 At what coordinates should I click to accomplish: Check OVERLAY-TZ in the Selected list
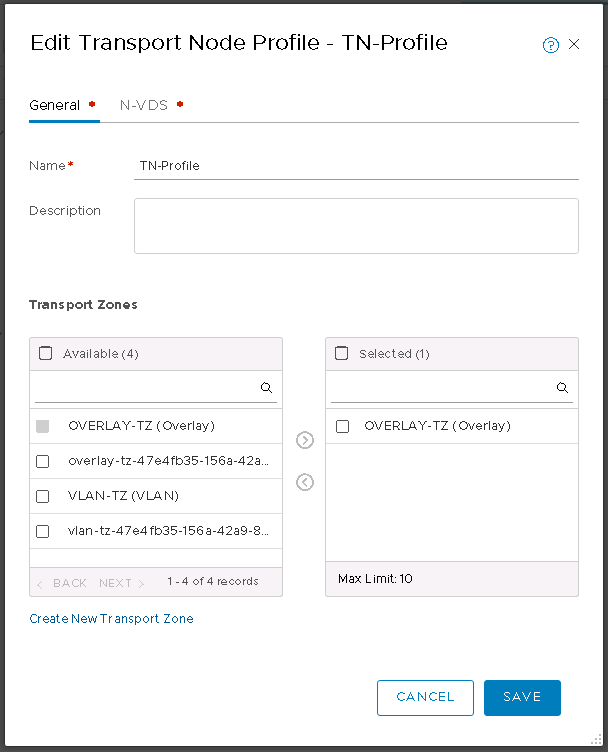342,426
